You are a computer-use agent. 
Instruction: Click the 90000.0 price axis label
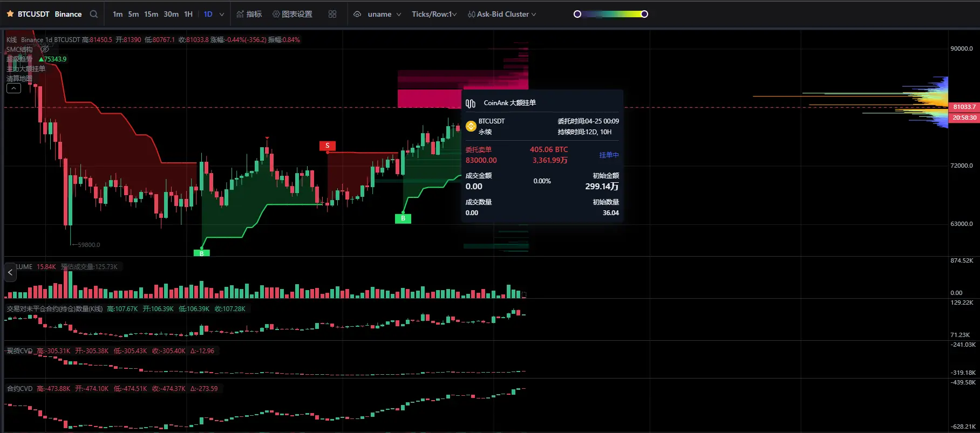962,49
